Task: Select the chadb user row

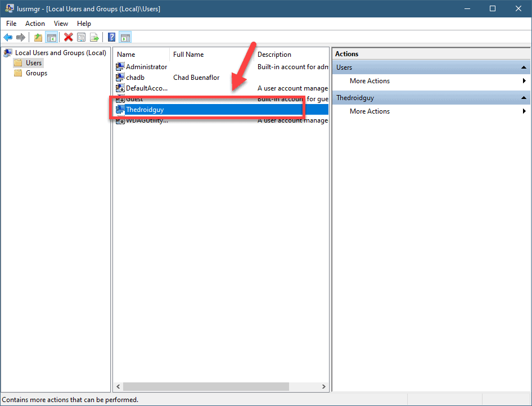Action: [135, 78]
